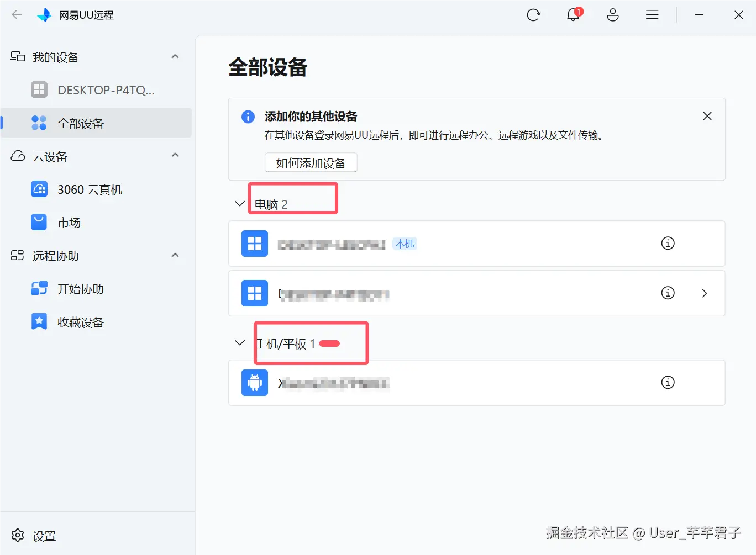This screenshot has width=756, height=555.
Task: Select 远程协助 section header
Action: point(55,256)
